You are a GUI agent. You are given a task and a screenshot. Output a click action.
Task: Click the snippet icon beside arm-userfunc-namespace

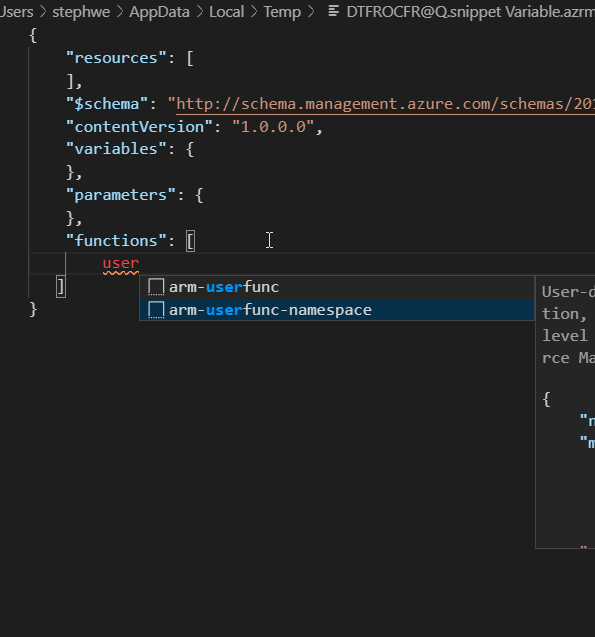(156, 310)
